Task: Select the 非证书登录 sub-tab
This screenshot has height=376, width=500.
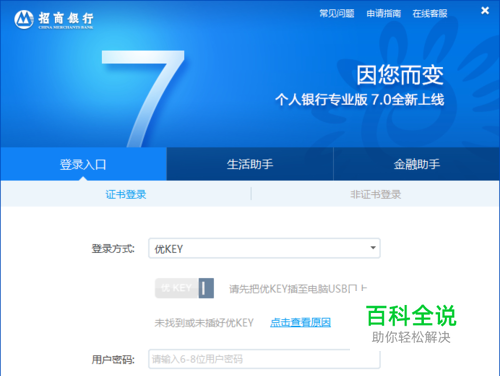Action: click(376, 194)
